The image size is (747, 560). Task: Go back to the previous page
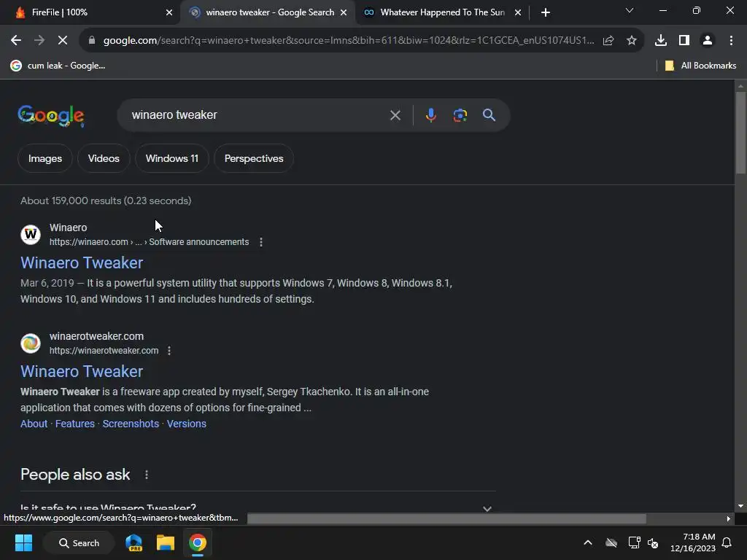[x=16, y=41]
